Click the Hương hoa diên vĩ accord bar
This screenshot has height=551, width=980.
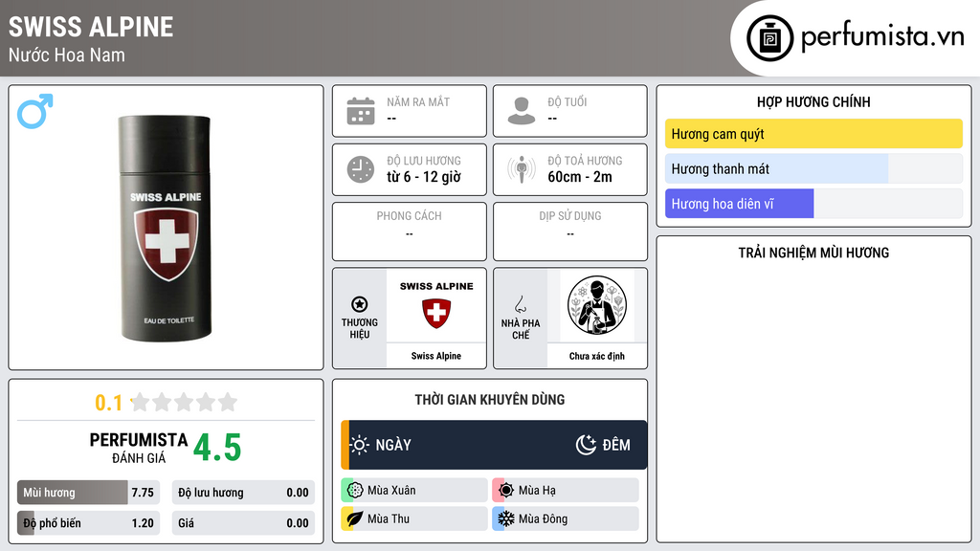coord(813,204)
